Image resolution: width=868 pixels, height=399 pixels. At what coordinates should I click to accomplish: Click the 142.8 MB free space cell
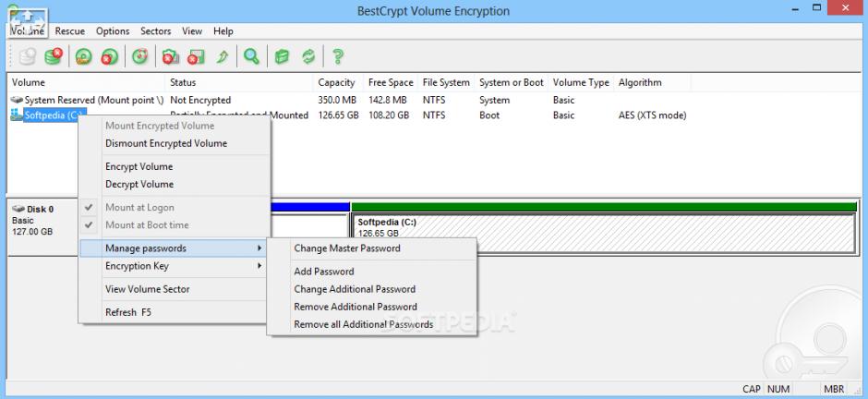click(x=388, y=100)
